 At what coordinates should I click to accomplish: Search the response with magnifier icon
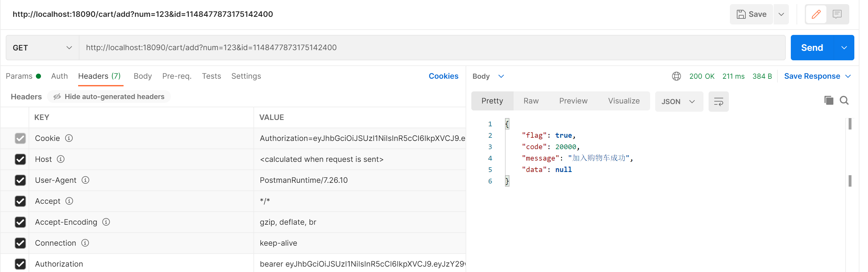(x=844, y=100)
